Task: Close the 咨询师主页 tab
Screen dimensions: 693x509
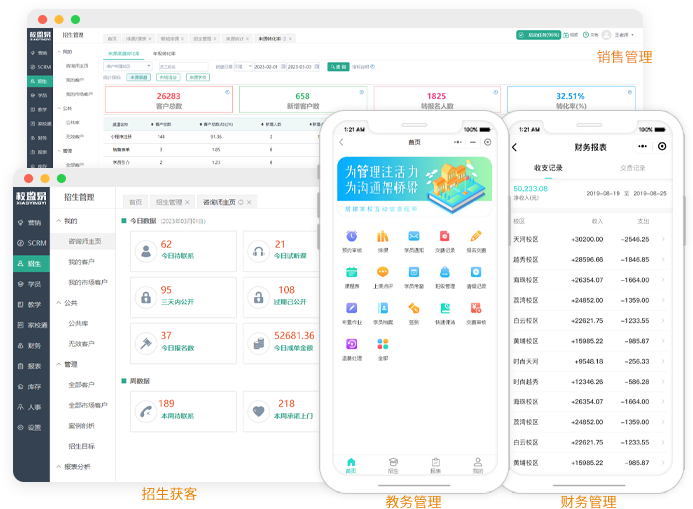Action: tap(250, 202)
